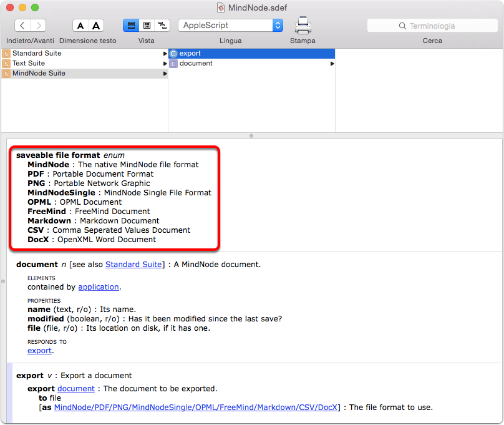Image resolution: width=504 pixels, height=425 pixels.
Task: Click the MindNode.sdef title document icon
Action: 221,7
